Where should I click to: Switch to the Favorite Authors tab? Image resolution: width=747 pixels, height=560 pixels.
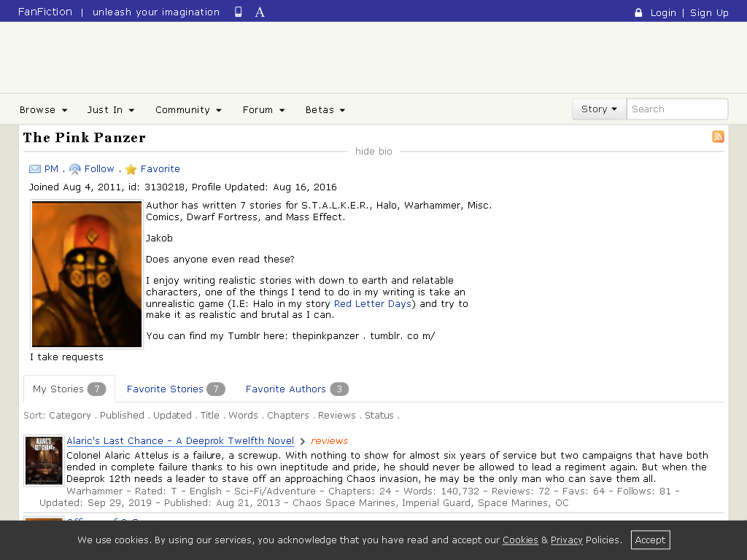[x=297, y=389]
